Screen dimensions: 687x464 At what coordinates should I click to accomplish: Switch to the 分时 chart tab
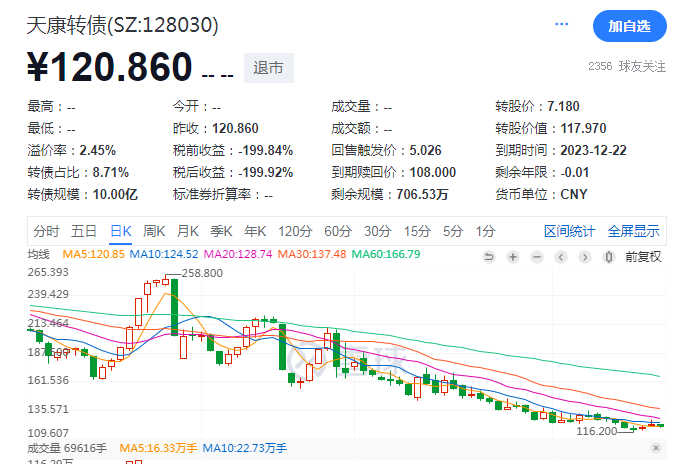(46, 231)
